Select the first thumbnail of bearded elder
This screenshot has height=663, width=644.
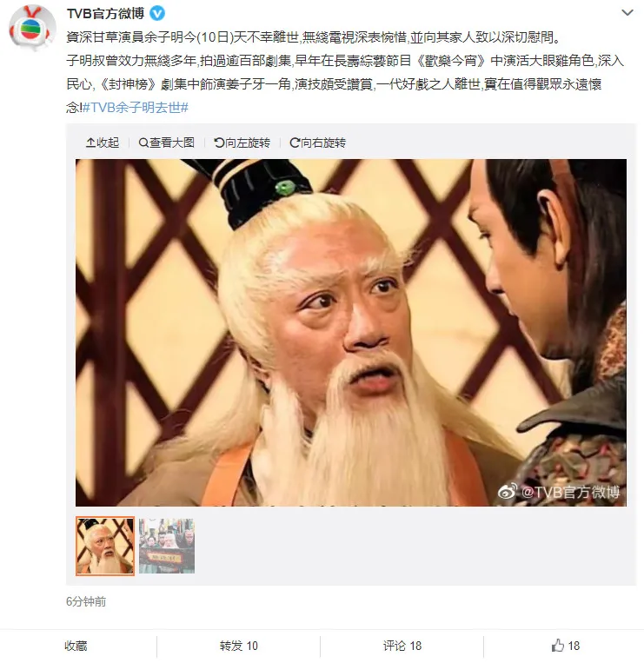point(105,546)
